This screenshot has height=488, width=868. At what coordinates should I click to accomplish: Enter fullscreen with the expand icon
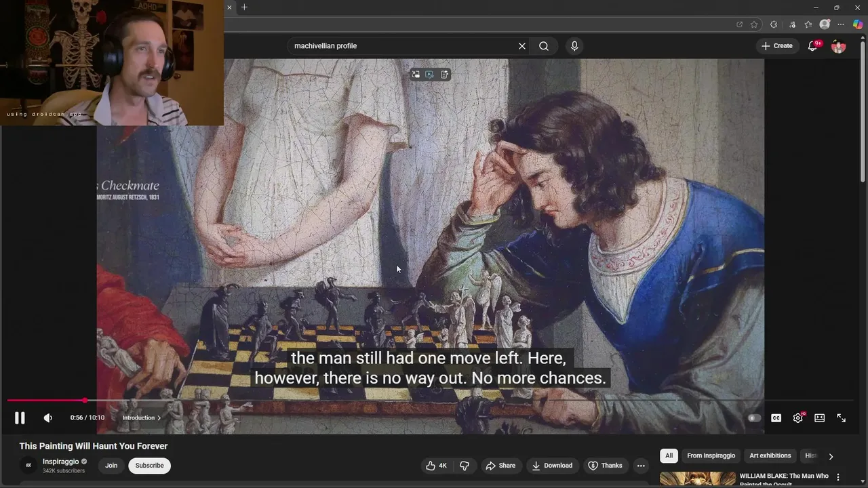841,418
